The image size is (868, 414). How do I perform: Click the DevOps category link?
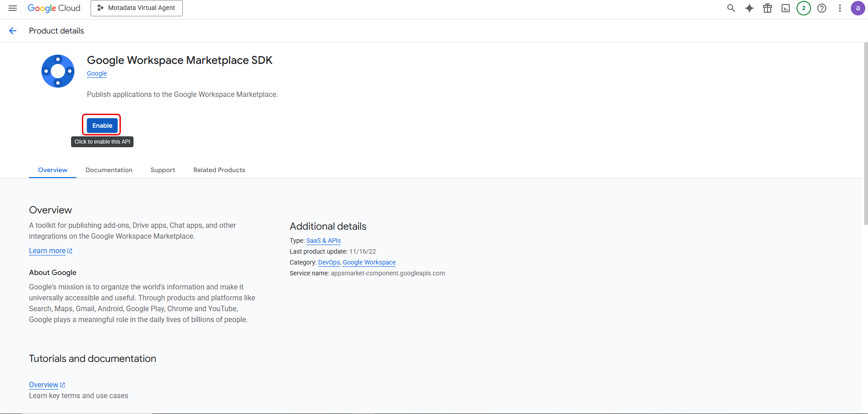329,262
